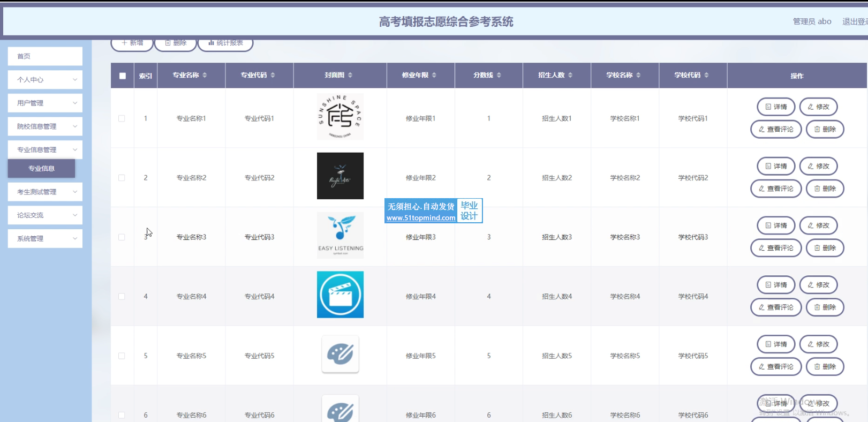Sort by 招生人数 column arrows
Viewport: 868px width, 422px height.
click(x=570, y=76)
